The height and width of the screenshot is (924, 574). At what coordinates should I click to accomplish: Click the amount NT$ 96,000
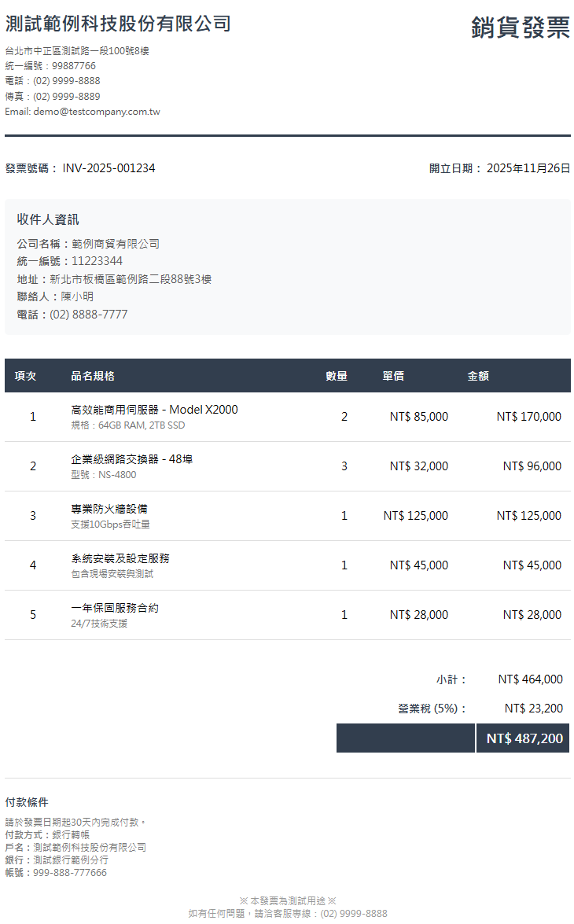pos(532,466)
